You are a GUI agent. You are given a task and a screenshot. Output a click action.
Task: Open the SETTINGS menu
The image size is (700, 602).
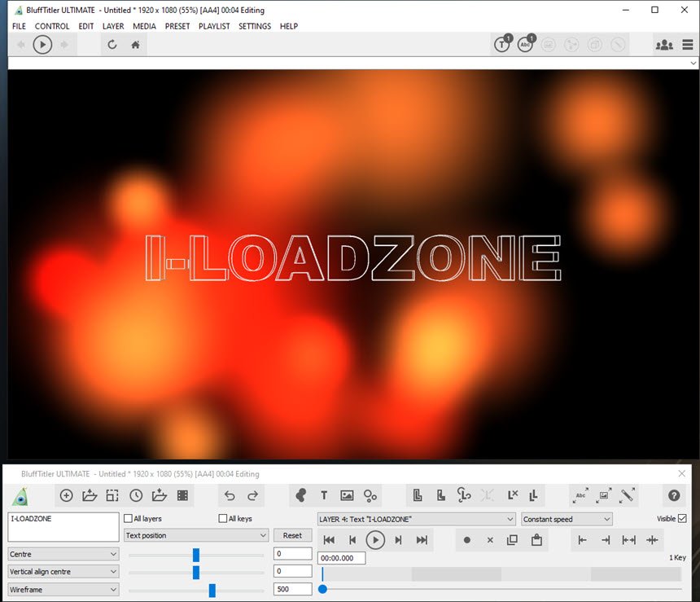pos(255,26)
